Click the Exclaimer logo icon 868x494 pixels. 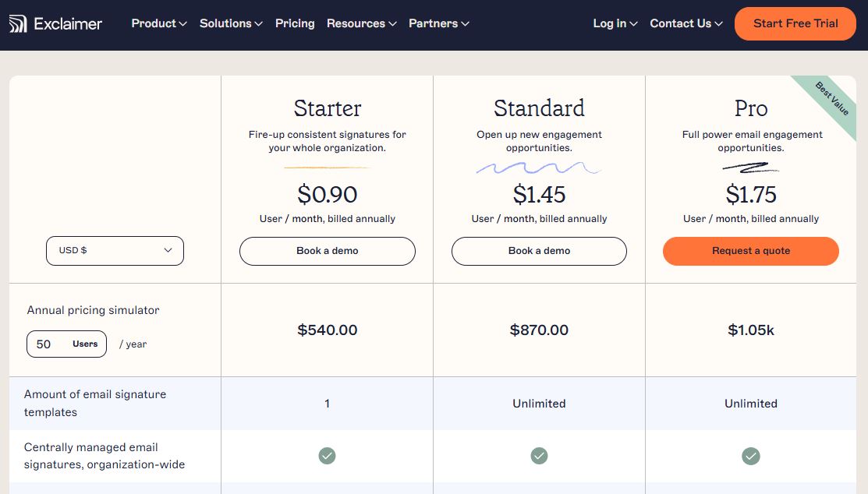click(x=18, y=24)
